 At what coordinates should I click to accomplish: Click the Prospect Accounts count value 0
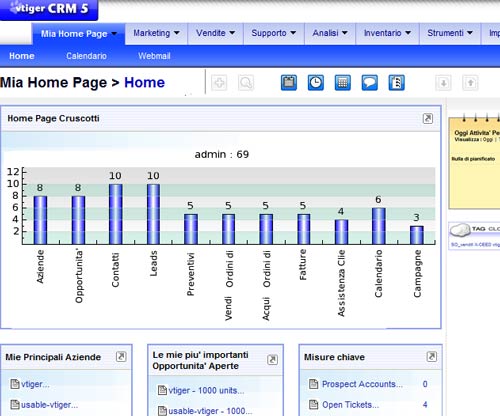pyautogui.click(x=425, y=384)
